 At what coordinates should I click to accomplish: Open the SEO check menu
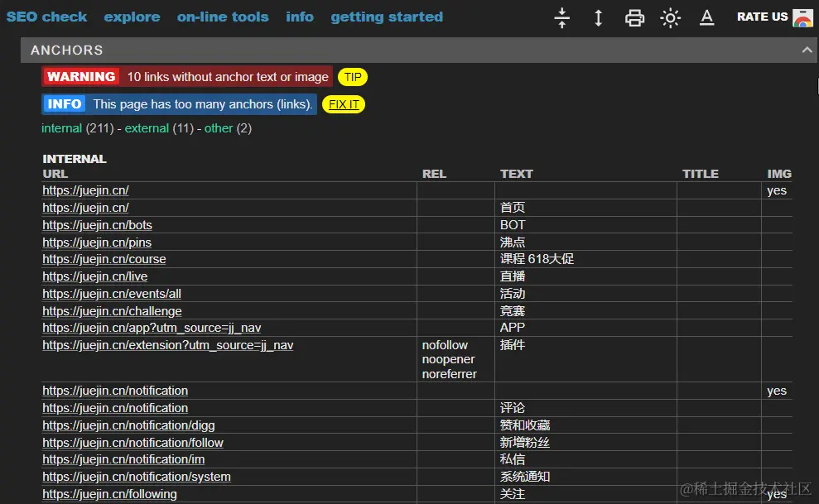pyautogui.click(x=46, y=17)
